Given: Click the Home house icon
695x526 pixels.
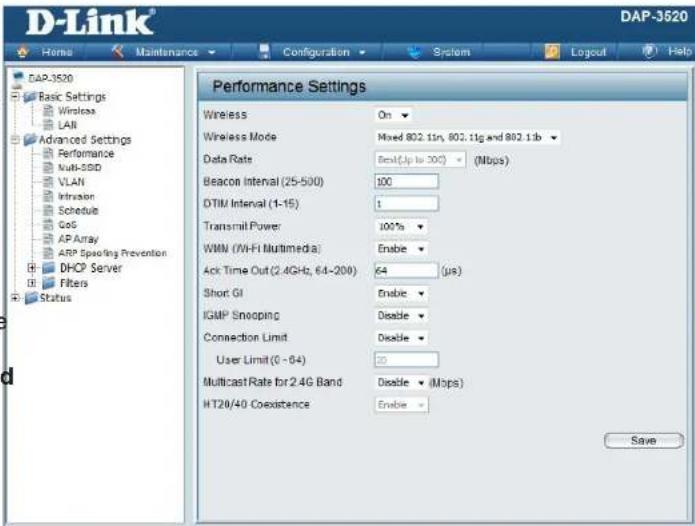Looking at the screenshot, I should pos(23,52).
